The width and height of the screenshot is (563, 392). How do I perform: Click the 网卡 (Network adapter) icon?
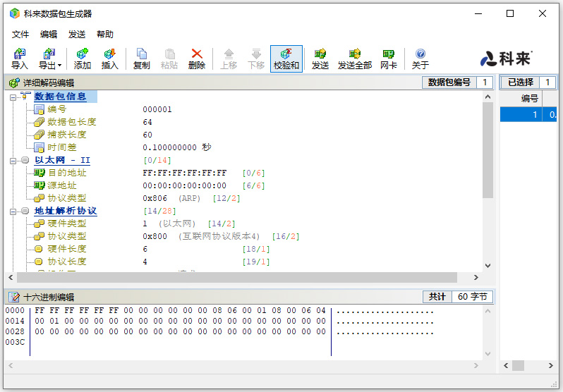(389, 59)
